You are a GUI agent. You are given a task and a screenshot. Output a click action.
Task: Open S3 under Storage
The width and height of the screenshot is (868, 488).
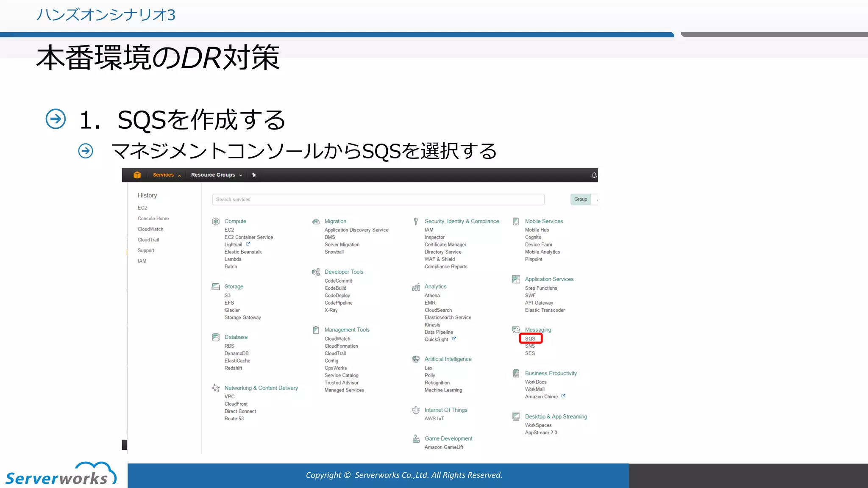click(x=227, y=296)
